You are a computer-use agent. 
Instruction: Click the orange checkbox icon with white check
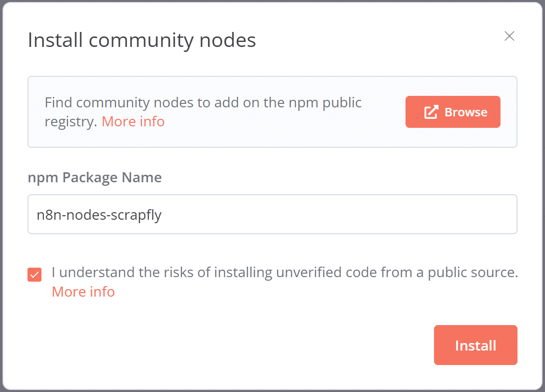(34, 274)
